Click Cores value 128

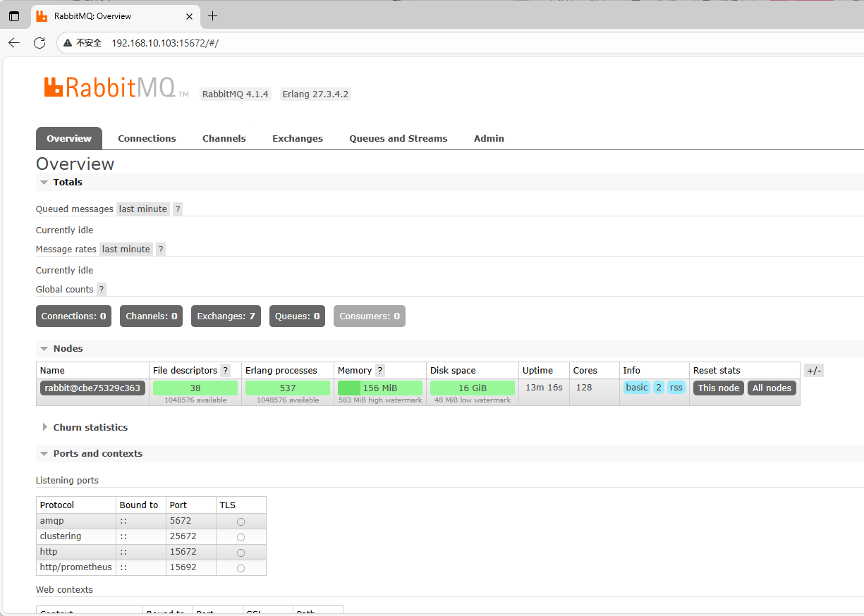(584, 388)
